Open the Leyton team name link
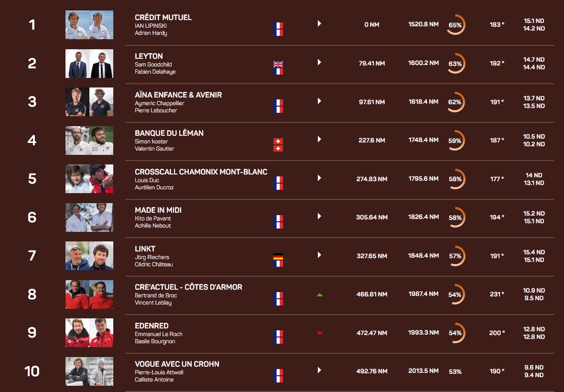The image size is (564, 392). click(149, 56)
